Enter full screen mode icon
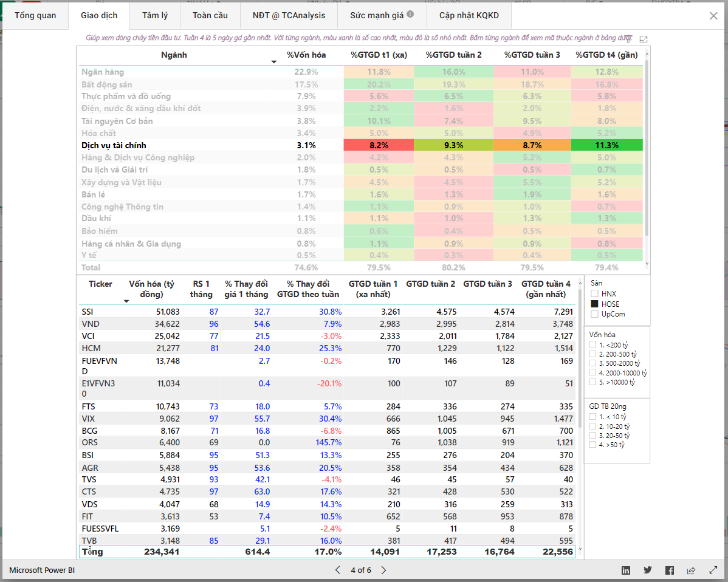Screen dimensions: 728x582 [713, 570]
